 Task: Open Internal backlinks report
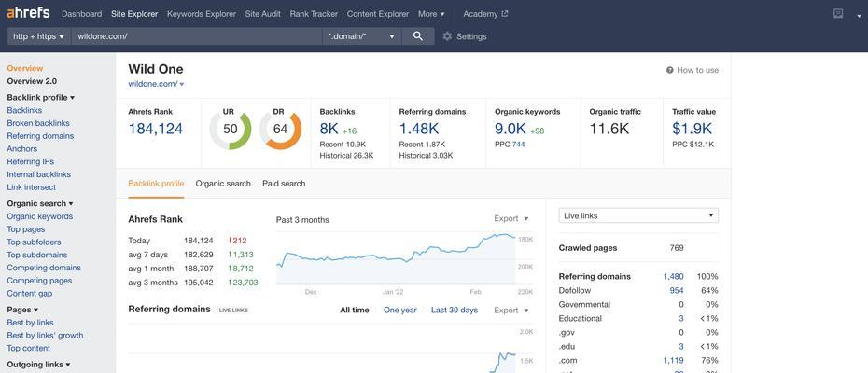39,174
